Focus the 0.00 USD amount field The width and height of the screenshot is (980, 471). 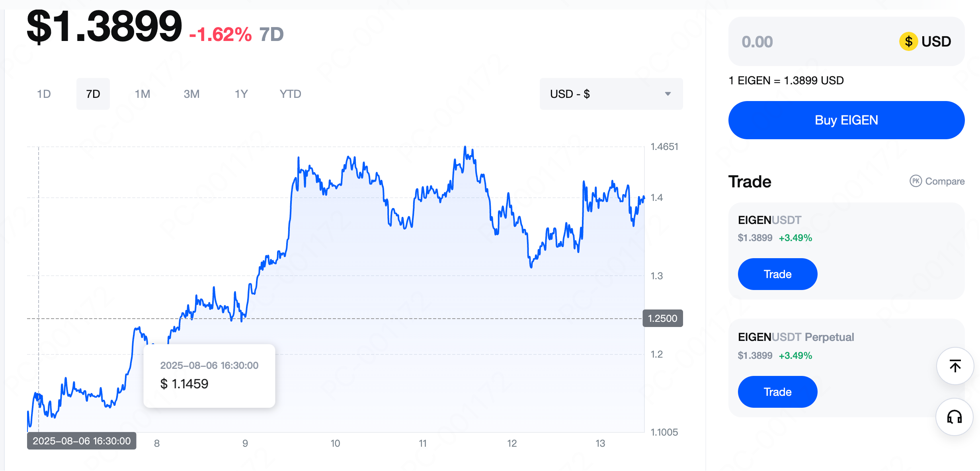812,42
